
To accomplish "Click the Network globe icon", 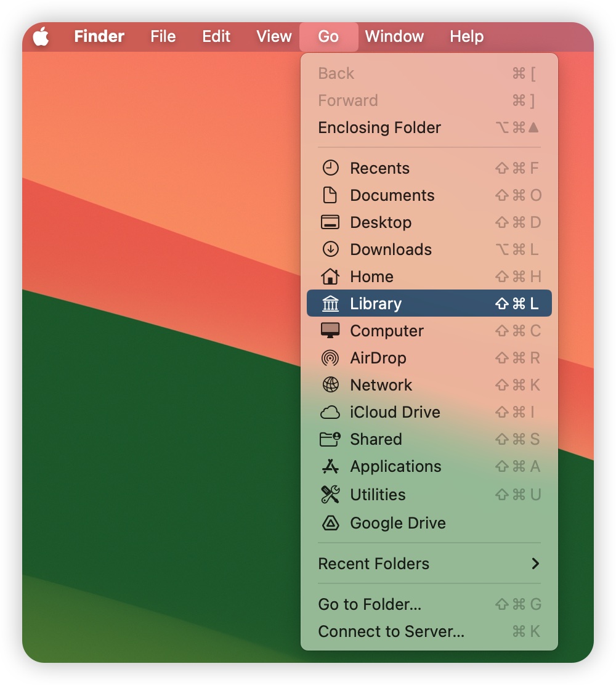I will [330, 385].
